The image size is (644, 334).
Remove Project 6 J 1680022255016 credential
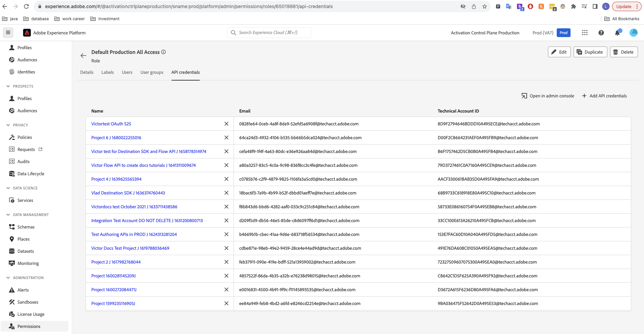[x=226, y=138]
